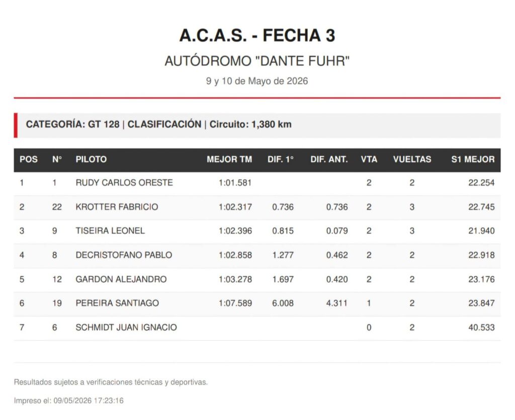Click PEREIRA SANTIAGO name
515x420 pixels.
[117, 303]
